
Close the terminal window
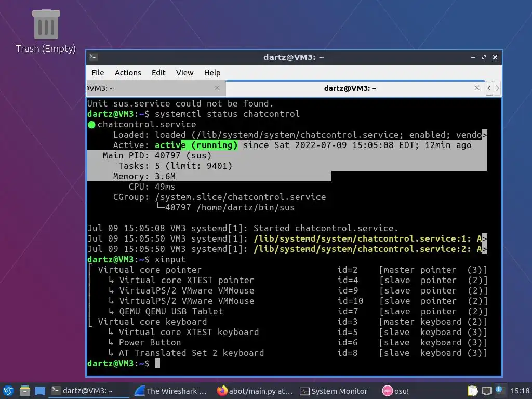point(495,57)
